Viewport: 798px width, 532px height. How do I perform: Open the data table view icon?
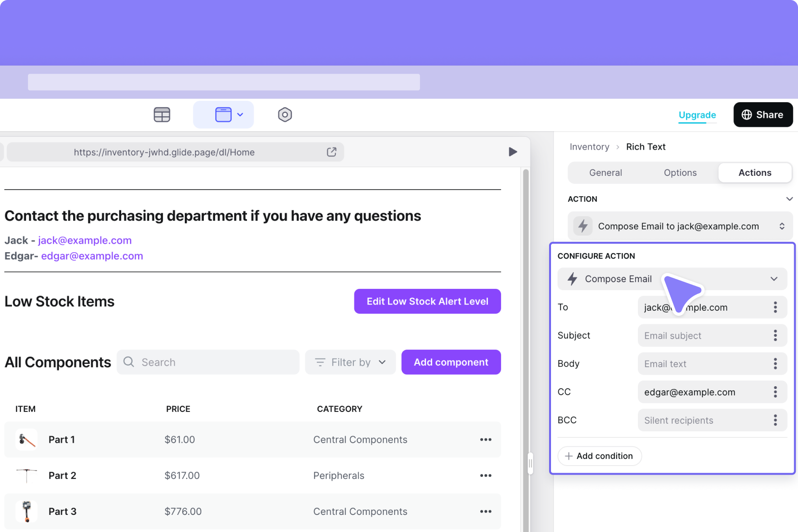[x=161, y=114]
